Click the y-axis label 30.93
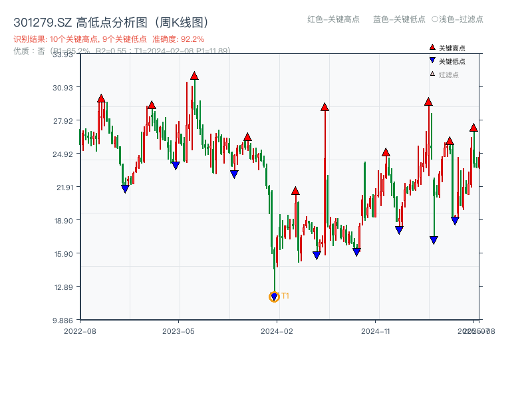The width and height of the screenshot is (532, 399). point(63,88)
